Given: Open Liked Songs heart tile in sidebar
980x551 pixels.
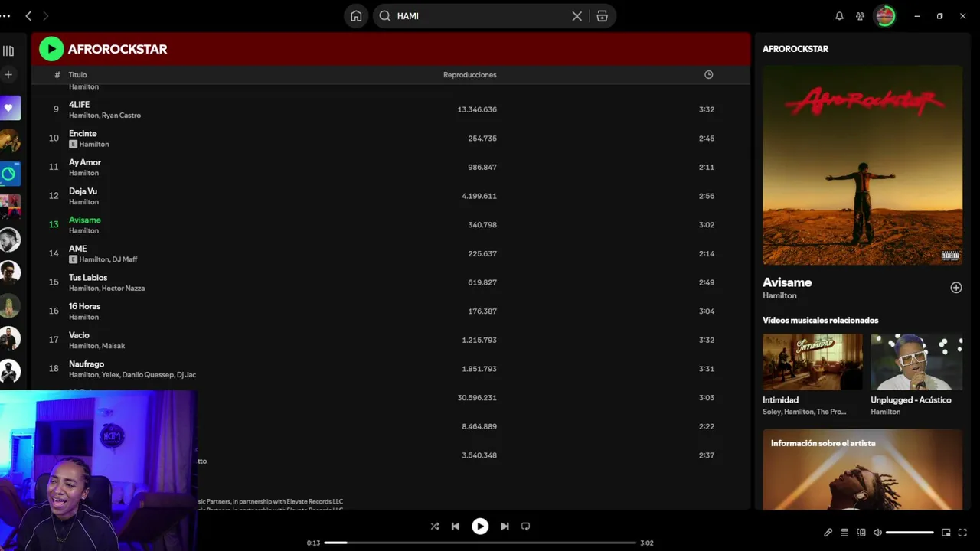Looking at the screenshot, I should [10, 108].
